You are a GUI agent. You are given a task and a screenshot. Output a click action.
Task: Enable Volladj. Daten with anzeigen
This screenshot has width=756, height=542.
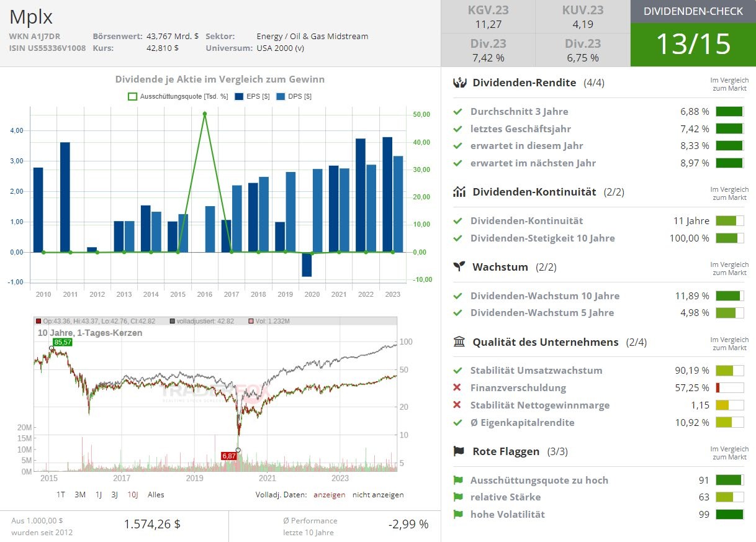(x=329, y=495)
